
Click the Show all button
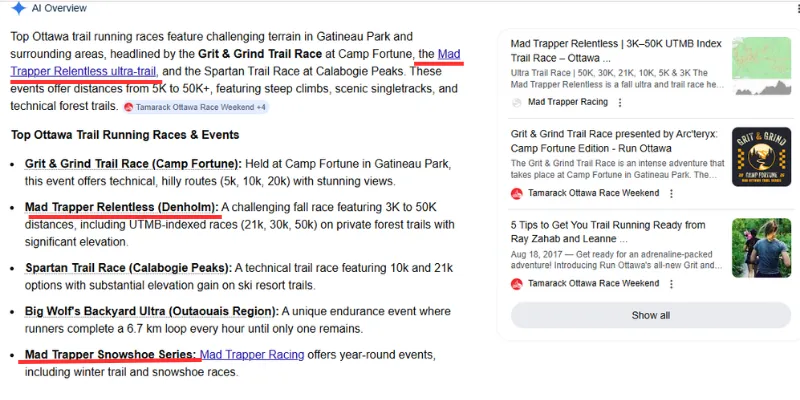pos(651,315)
